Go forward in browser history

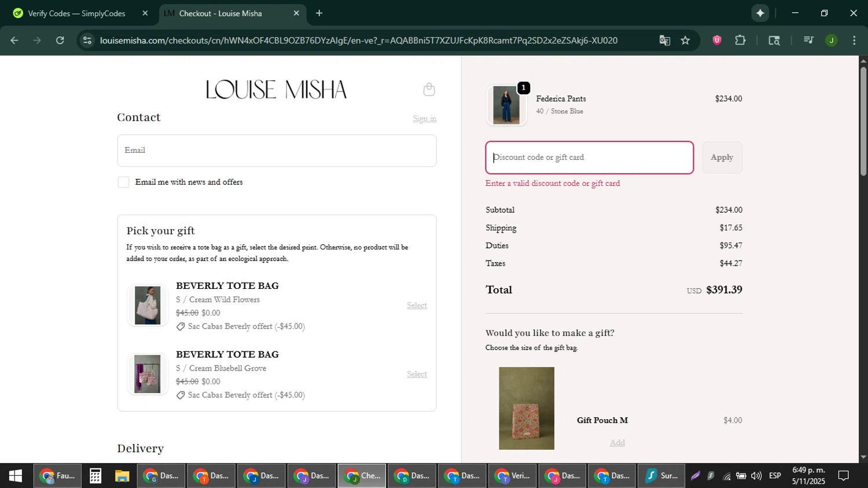[37, 41]
